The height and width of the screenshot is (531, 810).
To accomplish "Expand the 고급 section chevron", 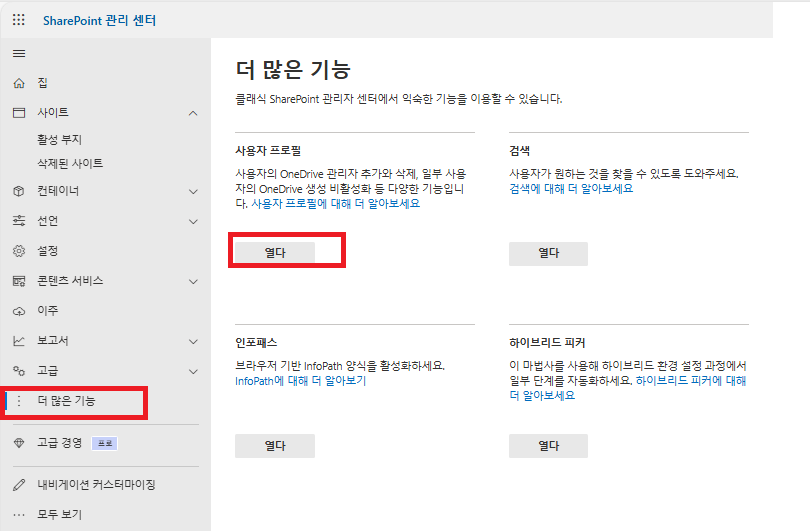I will (193, 371).
